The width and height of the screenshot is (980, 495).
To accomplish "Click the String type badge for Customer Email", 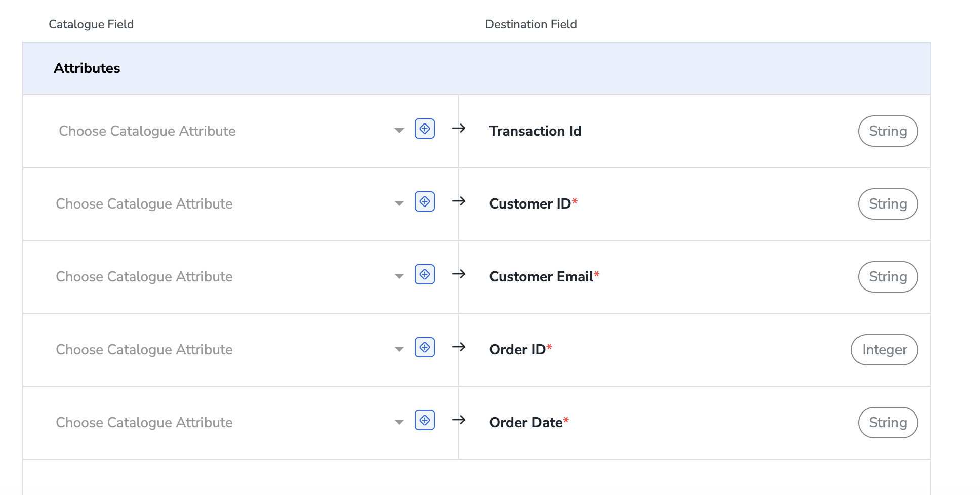I will pos(888,277).
